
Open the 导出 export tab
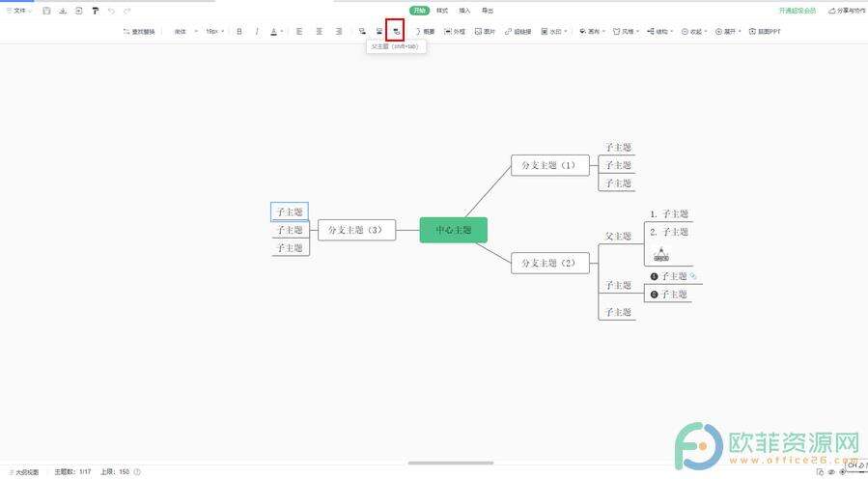[x=488, y=11]
